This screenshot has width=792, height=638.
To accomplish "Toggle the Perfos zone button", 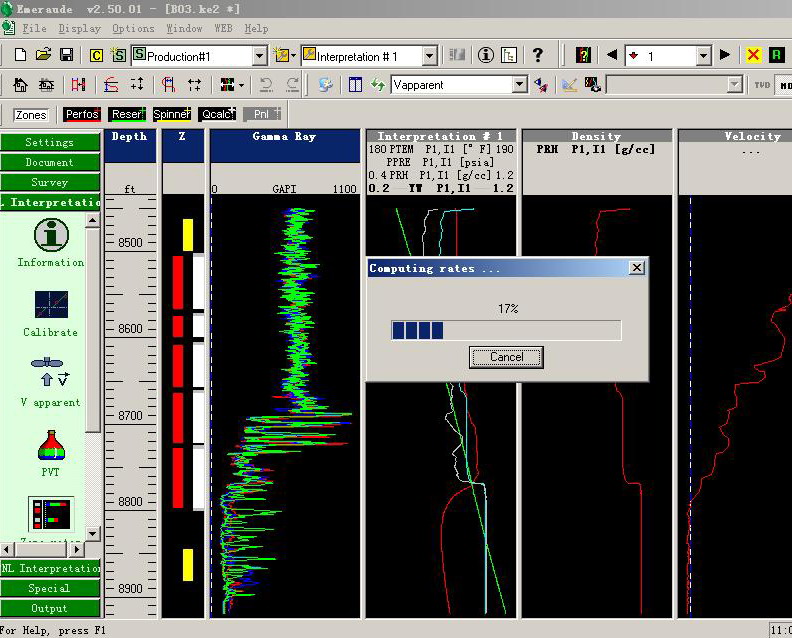I will pos(82,115).
